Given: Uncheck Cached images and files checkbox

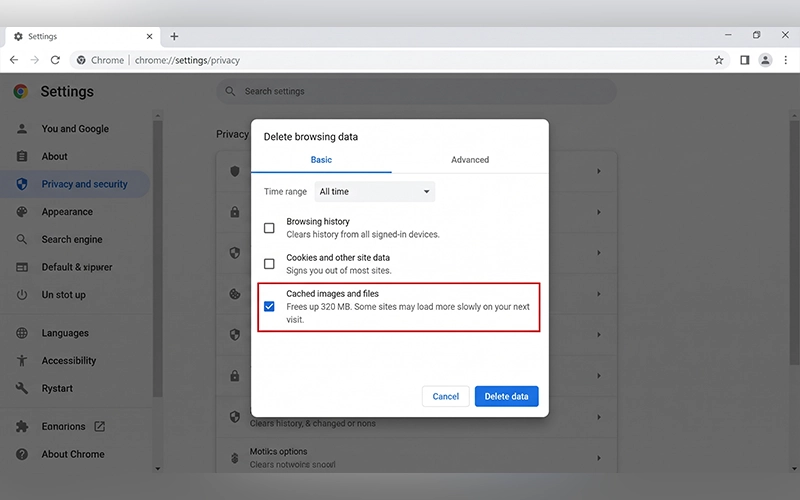Looking at the screenshot, I should [x=269, y=307].
